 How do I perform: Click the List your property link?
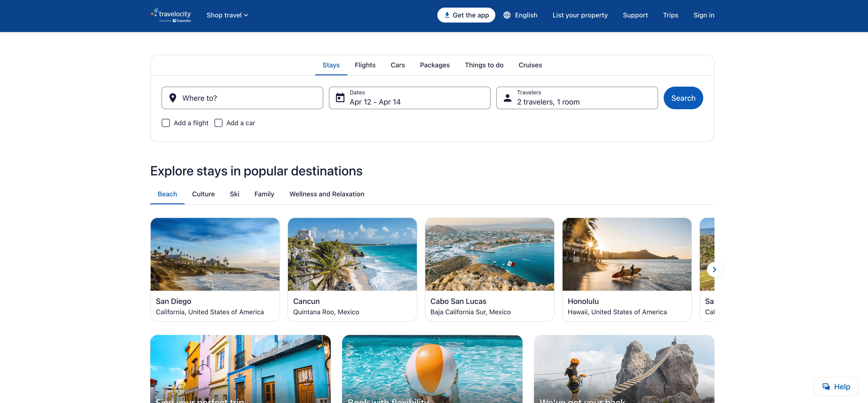[580, 15]
